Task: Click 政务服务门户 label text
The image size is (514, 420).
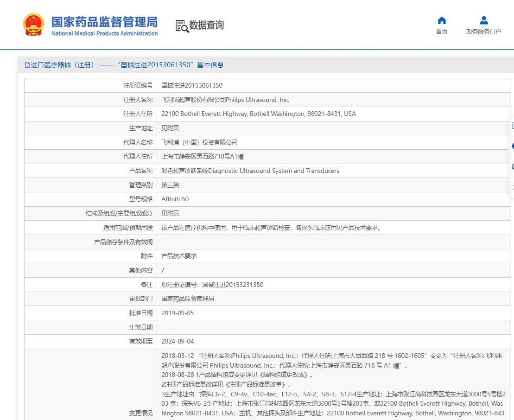Action: coord(483,32)
